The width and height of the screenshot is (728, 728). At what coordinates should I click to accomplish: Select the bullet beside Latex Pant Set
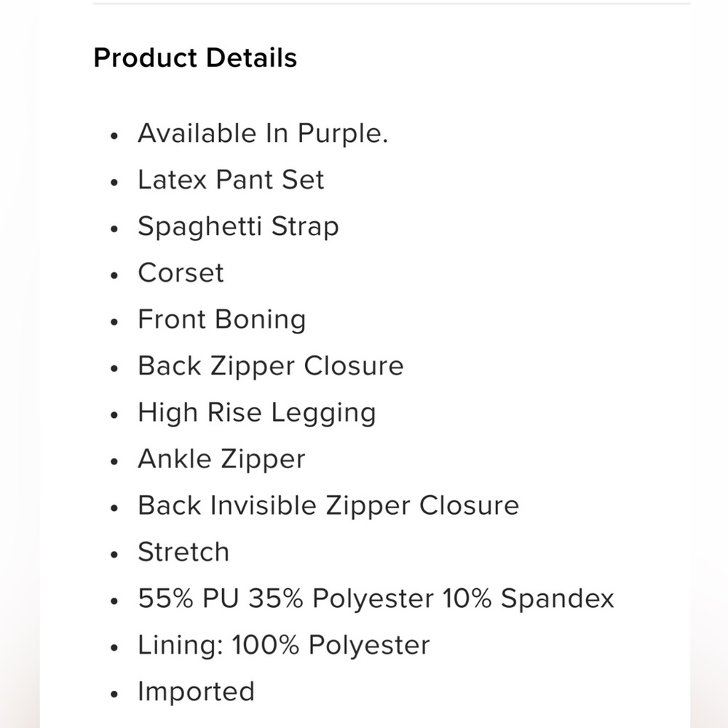click(x=114, y=183)
